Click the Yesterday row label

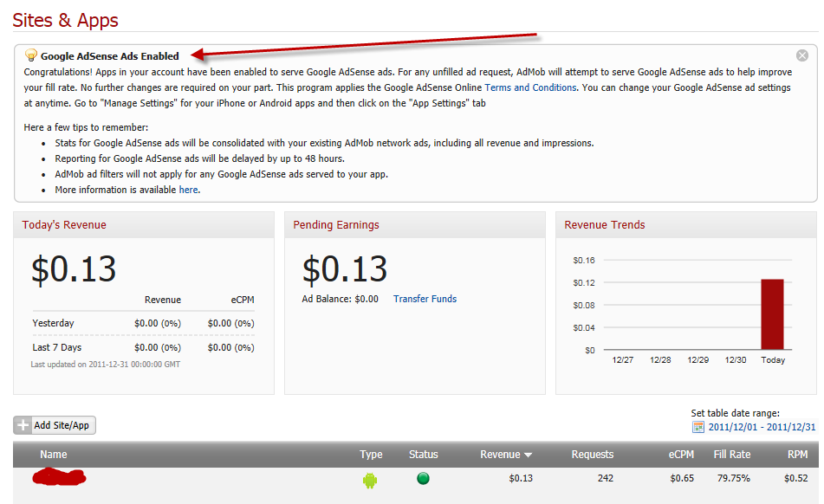click(53, 323)
